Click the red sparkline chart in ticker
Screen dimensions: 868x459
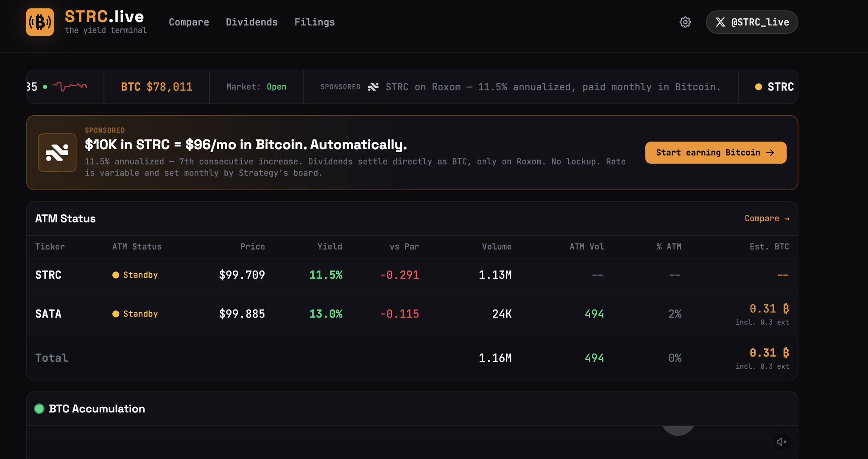coord(70,86)
